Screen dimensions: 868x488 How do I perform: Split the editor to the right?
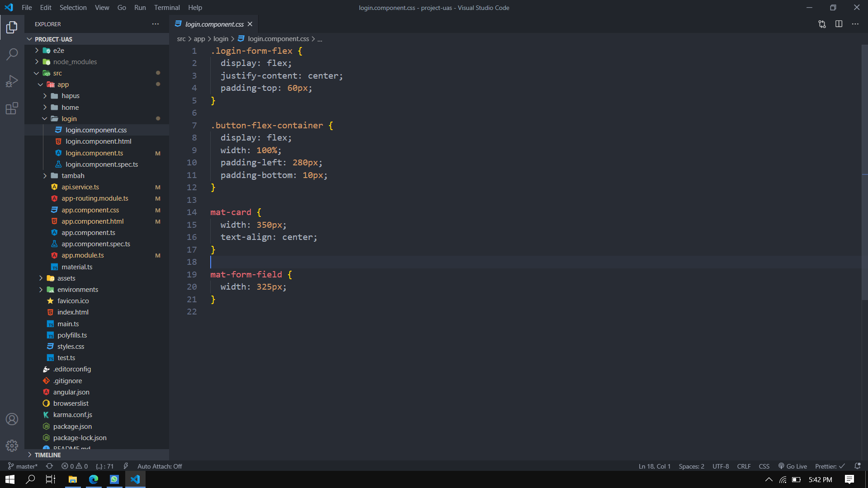click(x=839, y=24)
